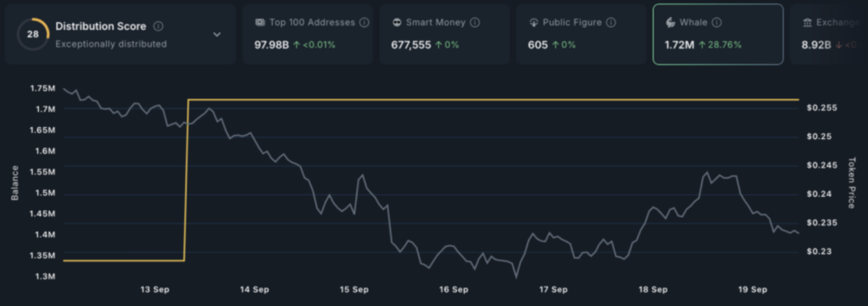Click the 97.98B balance value
The image size is (868, 306).
[x=271, y=45]
